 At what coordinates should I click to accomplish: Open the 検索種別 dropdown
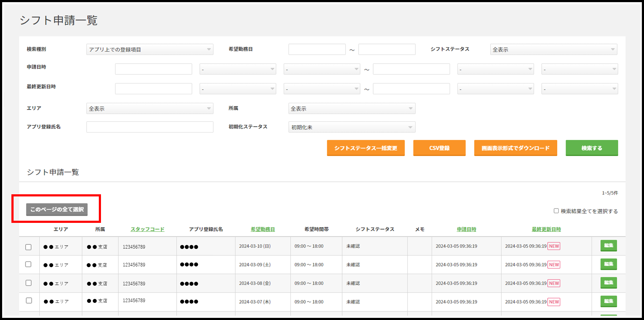(x=149, y=49)
